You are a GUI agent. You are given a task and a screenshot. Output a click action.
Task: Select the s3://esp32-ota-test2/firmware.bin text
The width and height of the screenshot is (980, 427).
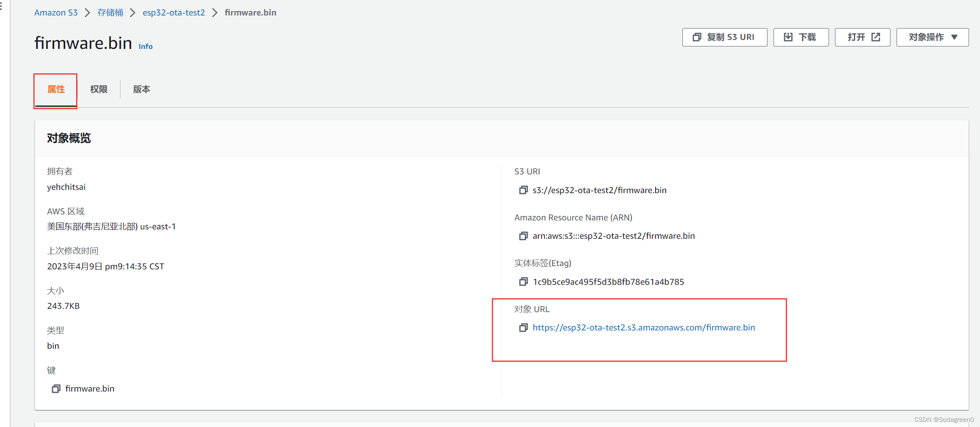point(599,190)
